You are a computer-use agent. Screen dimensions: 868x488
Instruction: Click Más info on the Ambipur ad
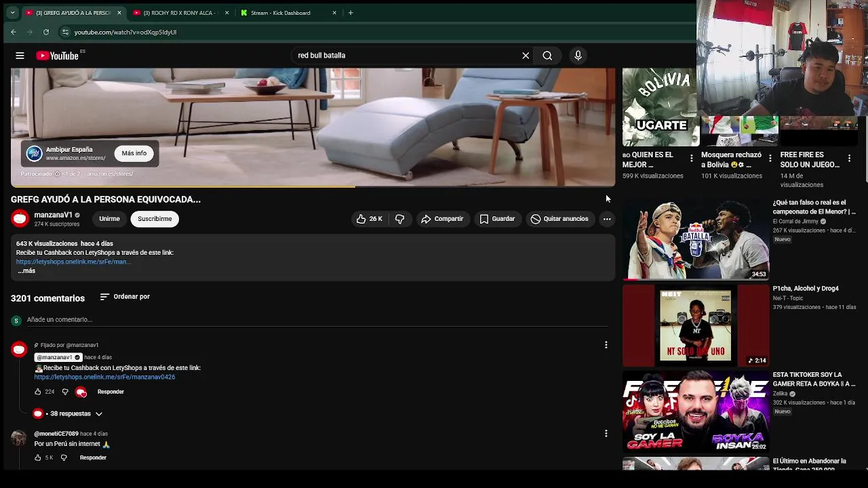click(134, 153)
